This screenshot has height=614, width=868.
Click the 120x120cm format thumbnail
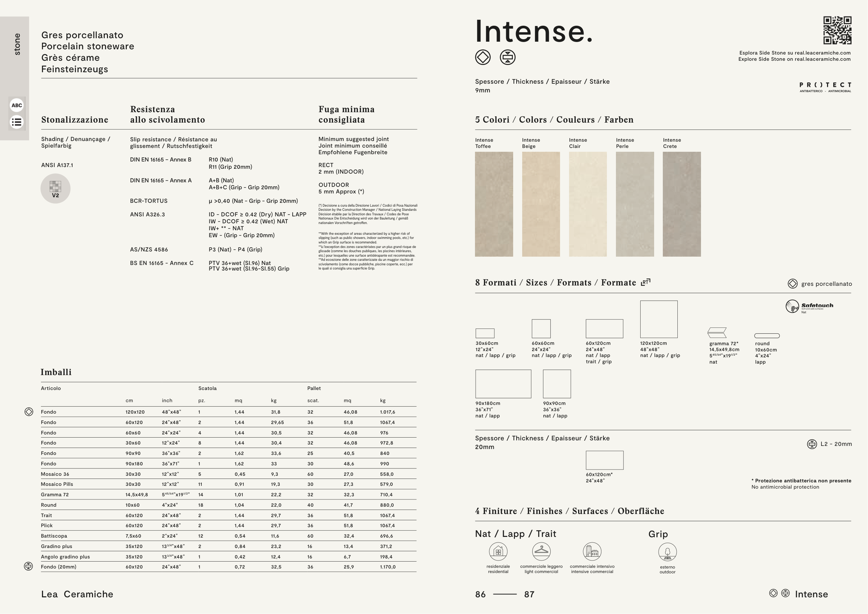(x=659, y=320)
